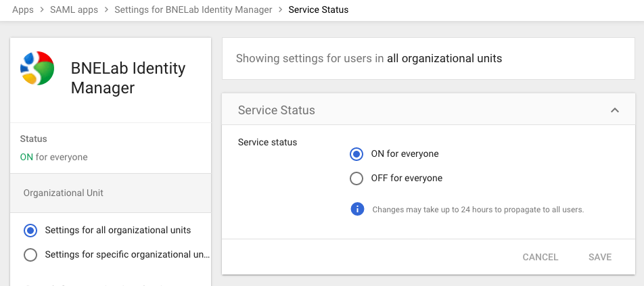Choose Settings for all organizational units
The height and width of the screenshot is (286, 644).
click(x=30, y=231)
